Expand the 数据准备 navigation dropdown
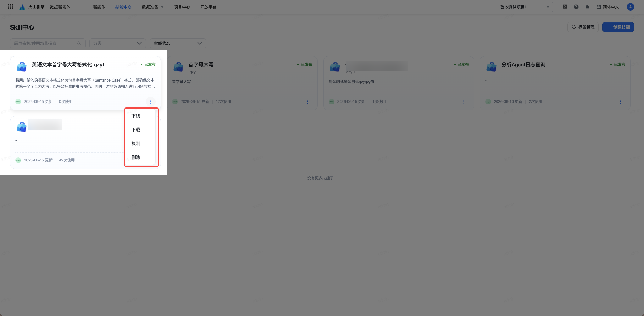Viewport: 644px width, 316px height. [153, 7]
